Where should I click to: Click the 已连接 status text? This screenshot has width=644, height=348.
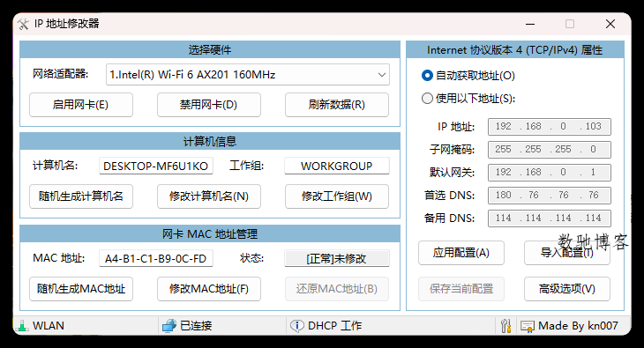click(196, 326)
